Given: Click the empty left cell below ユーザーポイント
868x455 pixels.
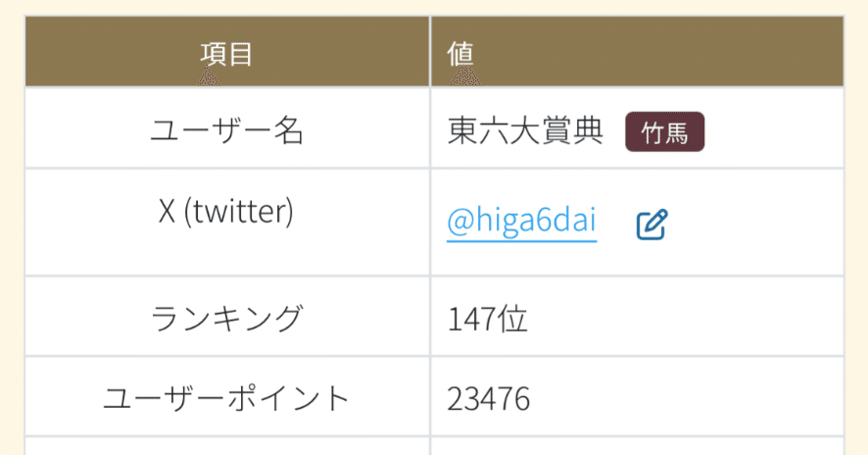Looking at the screenshot, I should 226,446.
